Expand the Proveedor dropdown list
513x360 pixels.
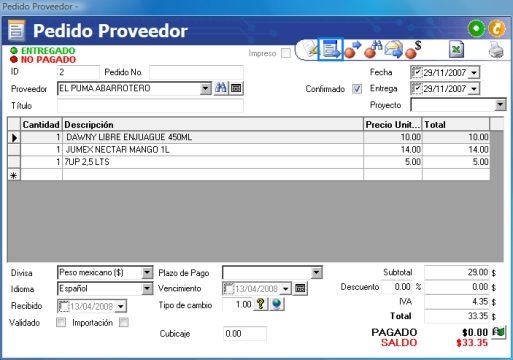click(205, 89)
